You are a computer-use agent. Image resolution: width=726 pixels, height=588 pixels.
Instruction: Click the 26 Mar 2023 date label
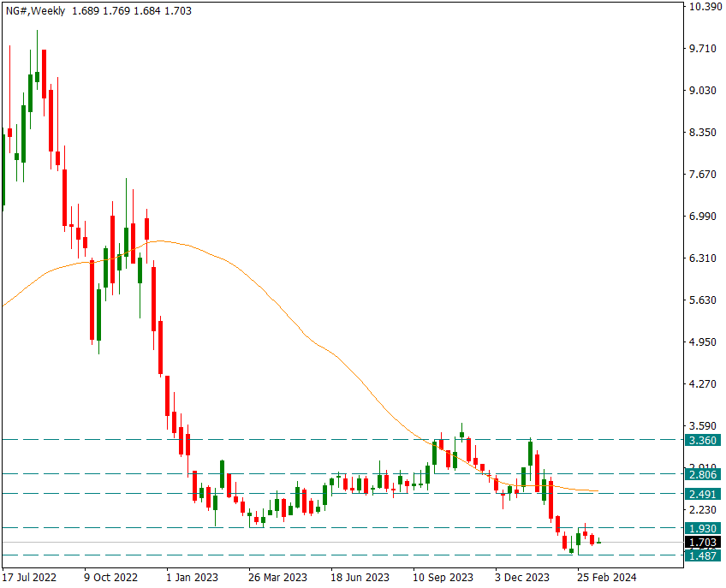tap(277, 578)
